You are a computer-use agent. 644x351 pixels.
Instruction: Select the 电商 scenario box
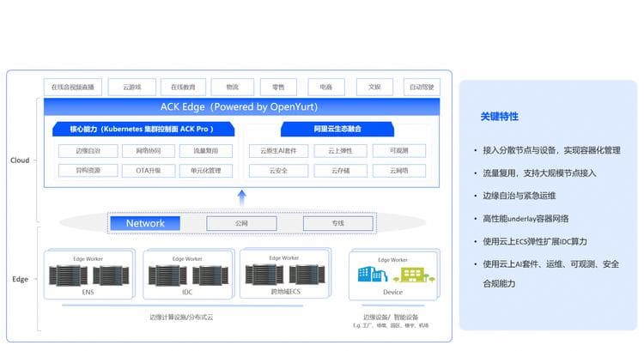326,87
